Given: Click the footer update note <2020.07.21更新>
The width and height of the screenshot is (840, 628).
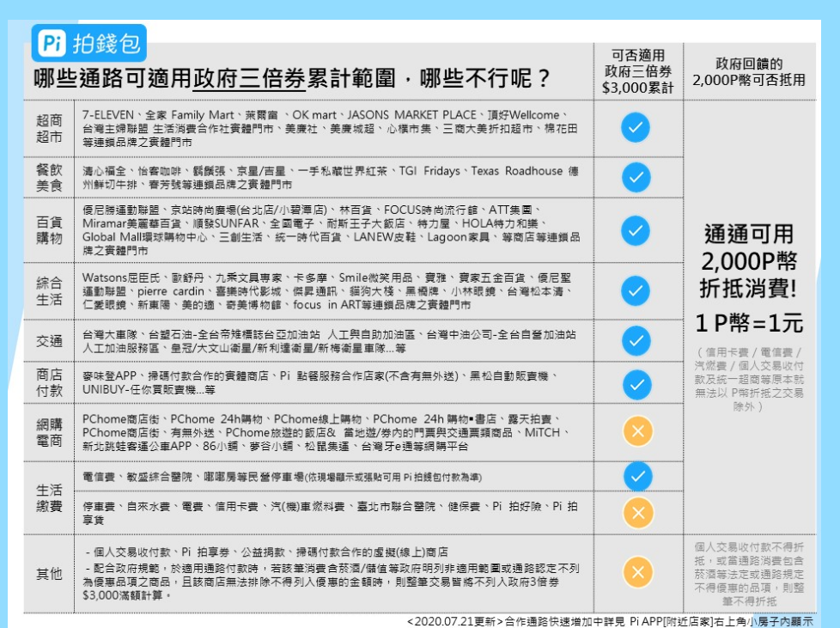Looking at the screenshot, I should (610, 621).
